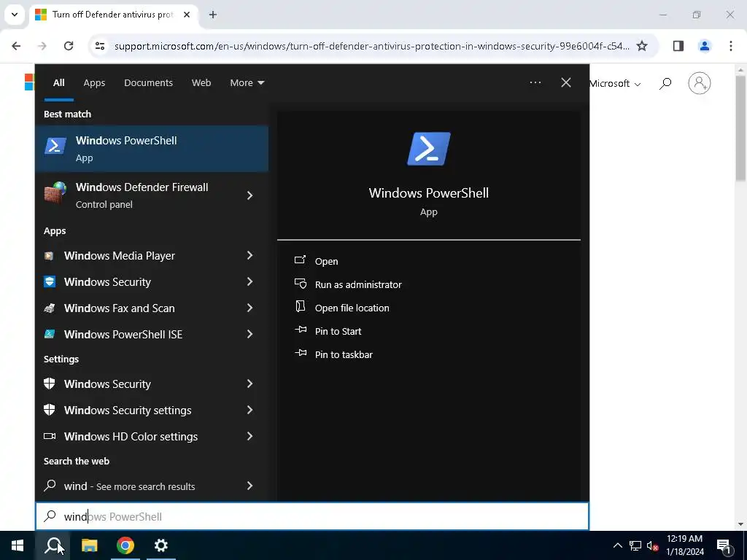Bookmark this page with the star icon
The image size is (747, 560).
(642, 46)
